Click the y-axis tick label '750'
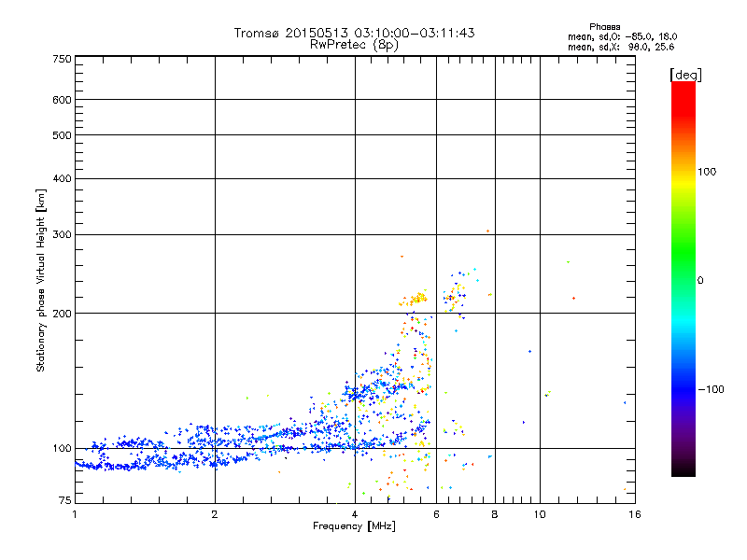 [63, 59]
